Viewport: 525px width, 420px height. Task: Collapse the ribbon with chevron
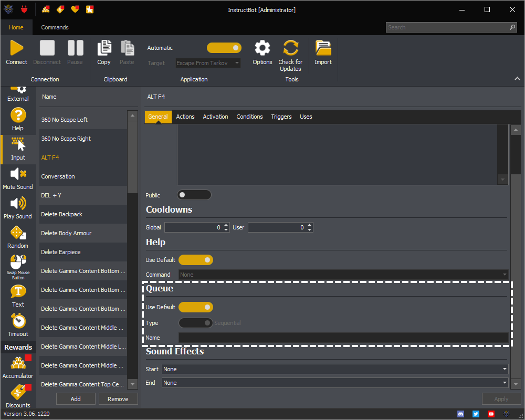point(517,79)
